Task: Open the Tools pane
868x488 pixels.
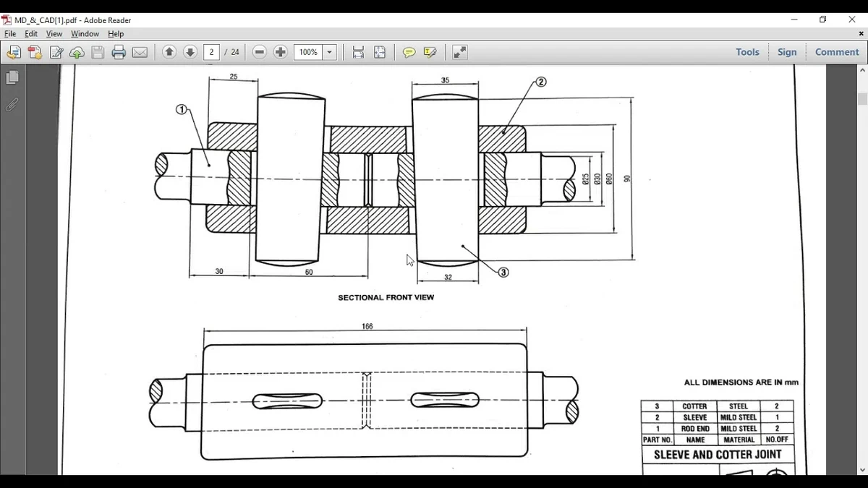Action: coord(747,52)
